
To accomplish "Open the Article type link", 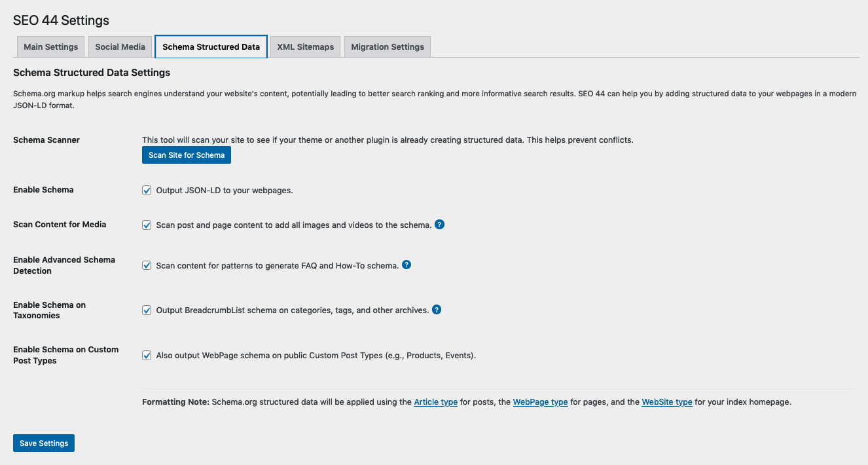I will pos(435,401).
